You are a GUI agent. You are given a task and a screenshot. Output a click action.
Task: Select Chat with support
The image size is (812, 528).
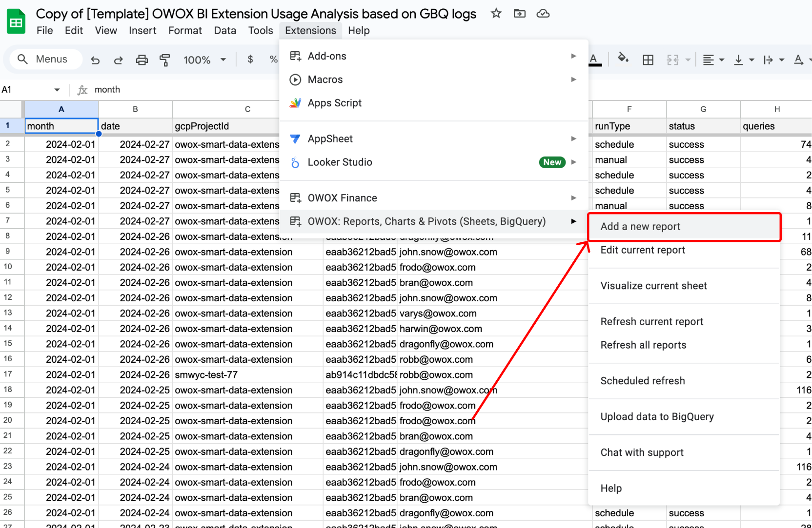684,452
